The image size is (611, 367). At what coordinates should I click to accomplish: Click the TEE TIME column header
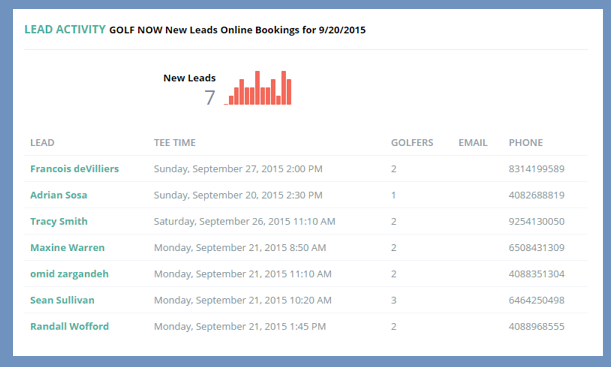(175, 143)
